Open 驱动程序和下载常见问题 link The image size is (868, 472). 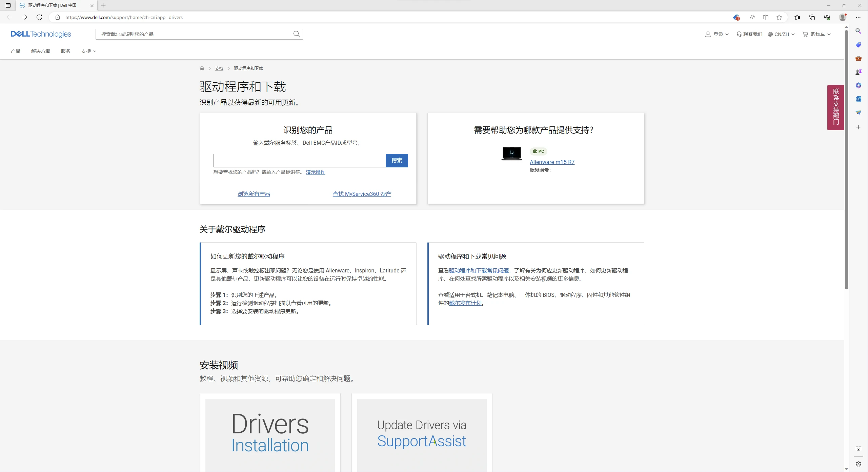coord(479,270)
